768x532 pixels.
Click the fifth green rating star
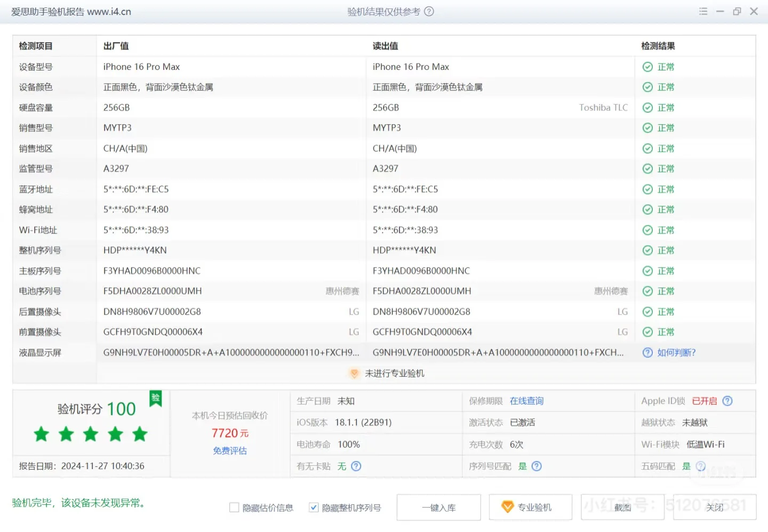[x=140, y=434]
